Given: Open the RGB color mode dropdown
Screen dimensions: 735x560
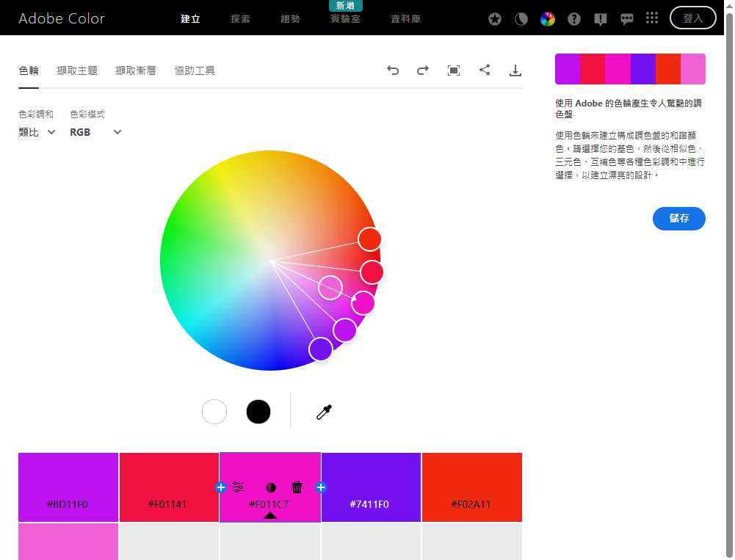Looking at the screenshot, I should coord(94,132).
